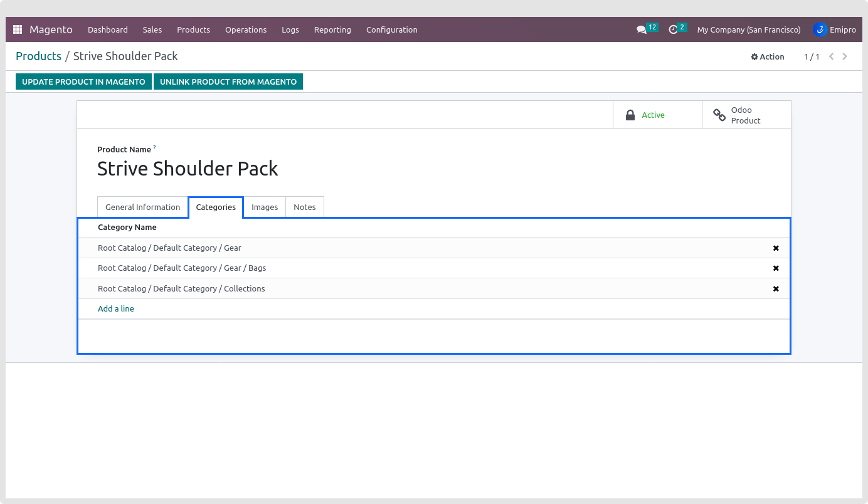Open My Company (San Francisco) switcher
The width and height of the screenshot is (868, 504).
click(x=749, y=29)
